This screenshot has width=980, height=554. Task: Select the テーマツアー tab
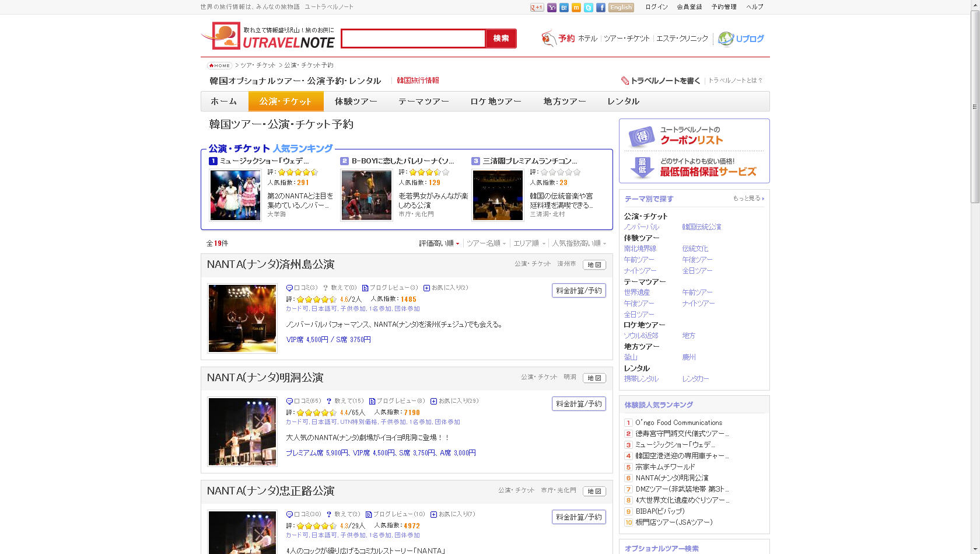pyautogui.click(x=424, y=102)
